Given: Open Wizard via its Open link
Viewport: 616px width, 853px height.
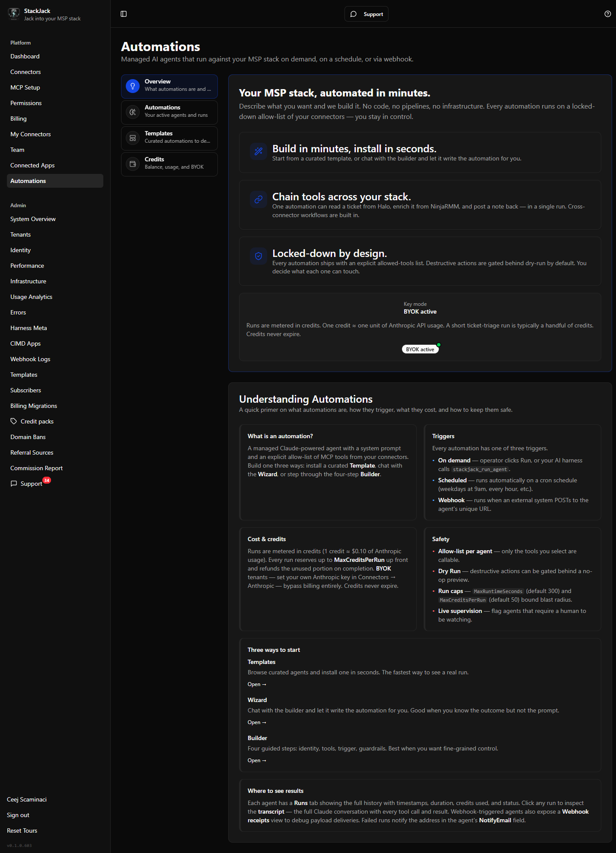Looking at the screenshot, I should tap(257, 722).
